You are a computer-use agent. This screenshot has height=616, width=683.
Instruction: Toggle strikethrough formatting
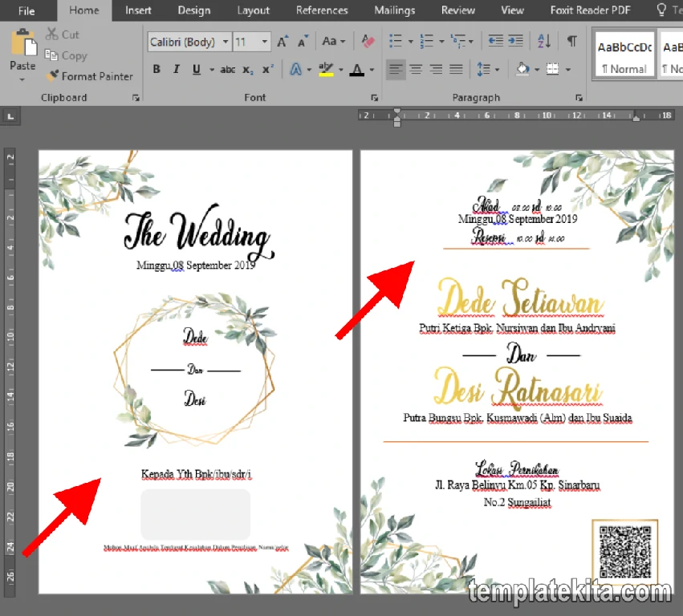227,69
